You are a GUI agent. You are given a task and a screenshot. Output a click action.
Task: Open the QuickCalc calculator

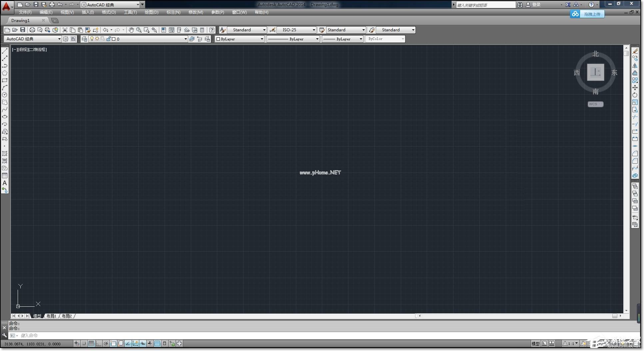click(x=203, y=30)
